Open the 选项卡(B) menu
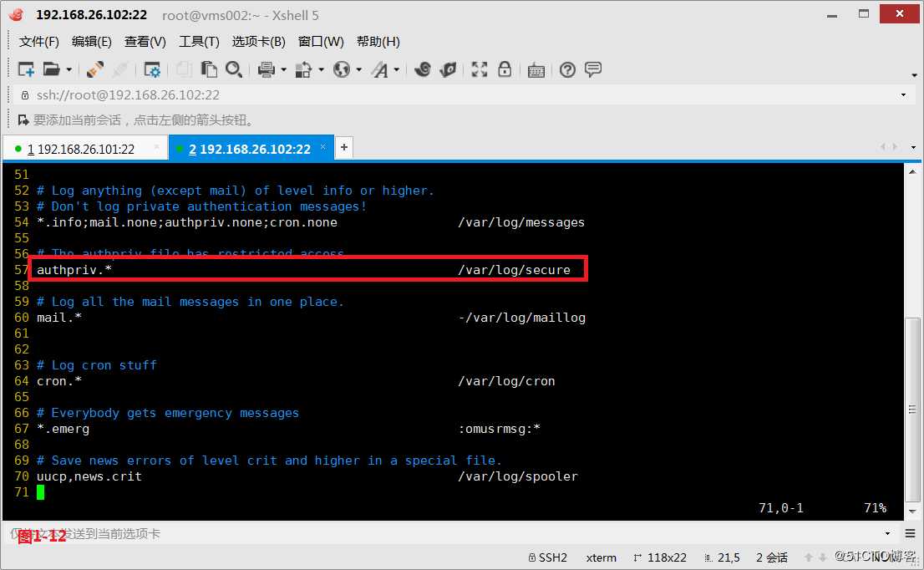Image resolution: width=924 pixels, height=570 pixels. pyautogui.click(x=259, y=41)
